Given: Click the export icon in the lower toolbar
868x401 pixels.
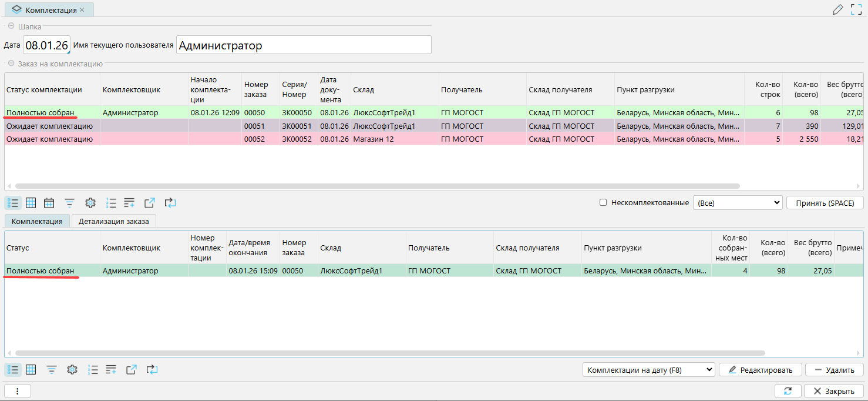Looking at the screenshot, I should coord(132,370).
